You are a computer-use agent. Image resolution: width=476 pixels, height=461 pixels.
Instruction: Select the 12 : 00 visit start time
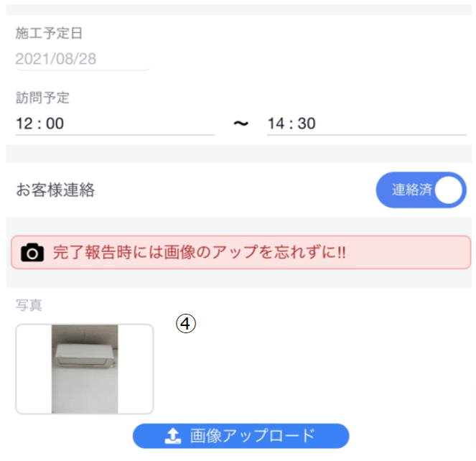(40, 124)
